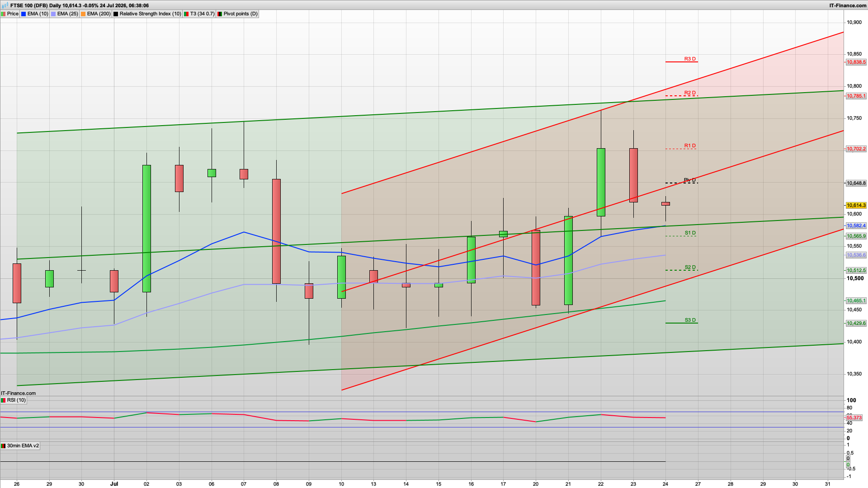Click the RSI (10) panel label
868x488 pixels.
point(14,400)
